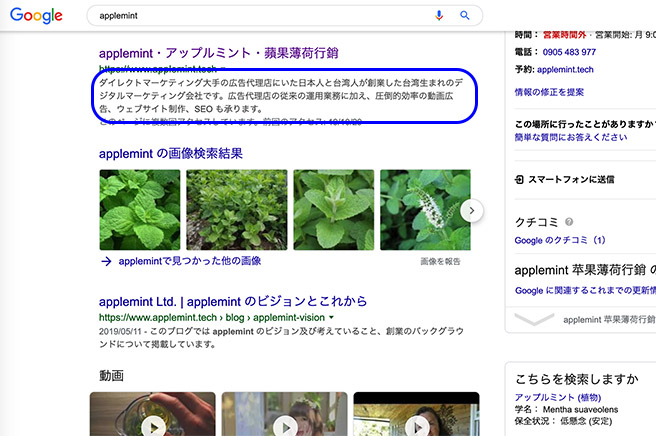Open applemint.tech reservation link
656x436 pixels.
pyautogui.click(x=565, y=69)
